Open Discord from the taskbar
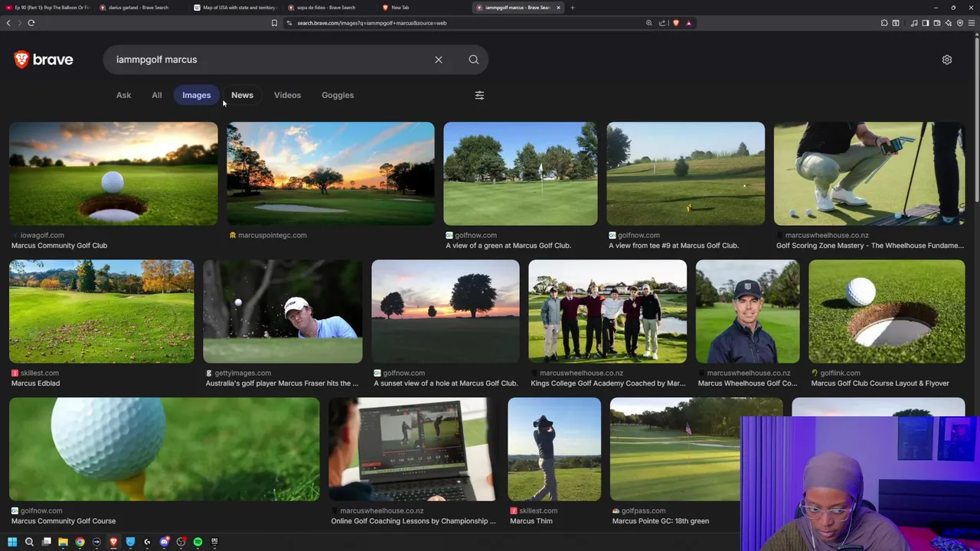The image size is (980, 551). pos(164,542)
